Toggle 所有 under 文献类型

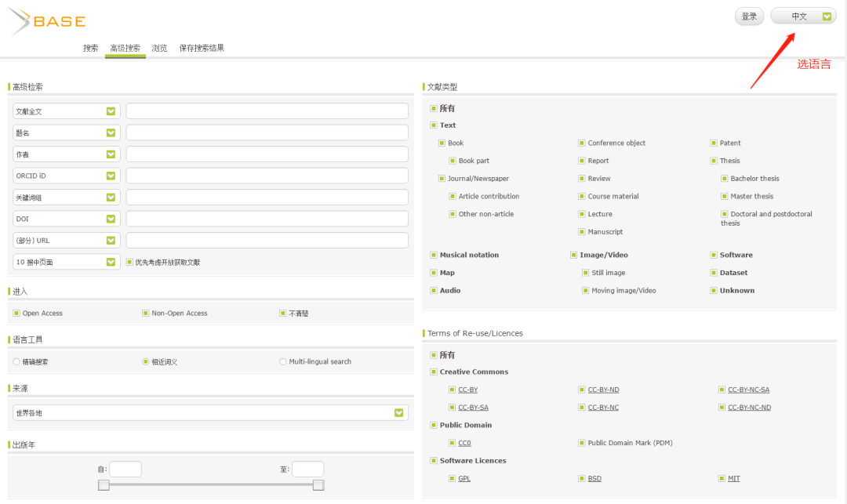(433, 108)
